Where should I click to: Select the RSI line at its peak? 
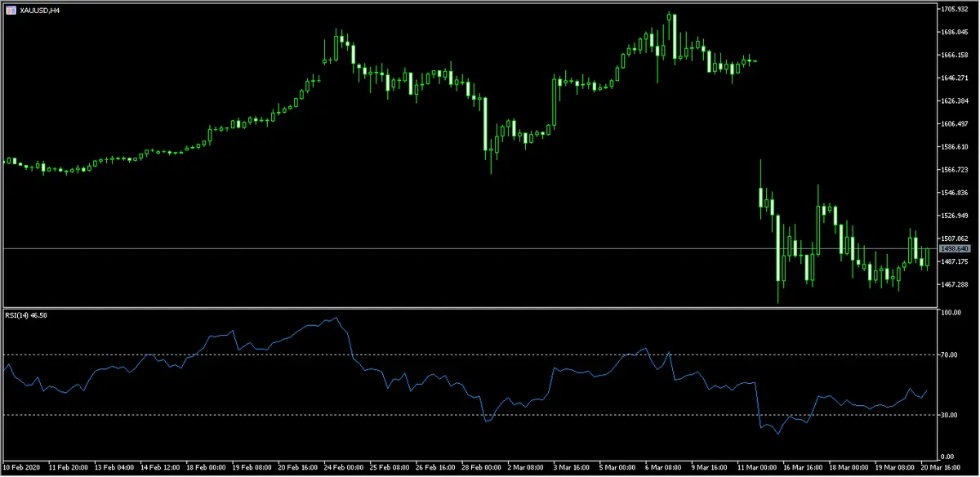point(335,317)
